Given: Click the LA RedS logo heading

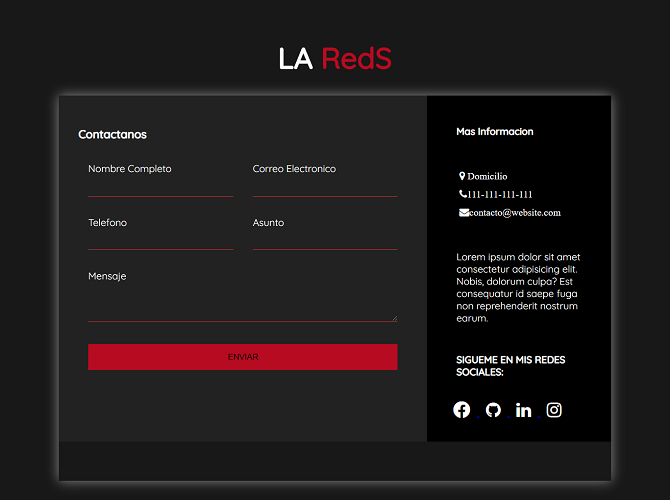Looking at the screenshot, I should pos(335,59).
